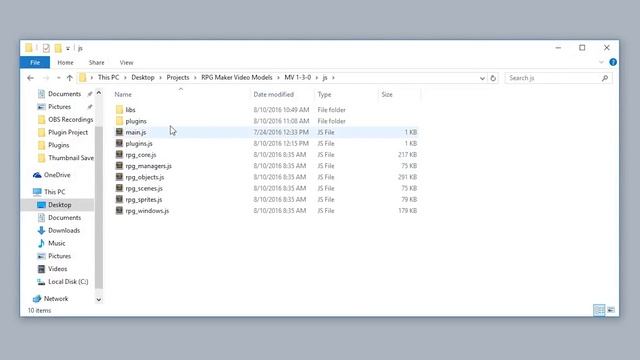Select Pictures under This PC
Screen dimensions: 640x360
pyautogui.click(x=59, y=256)
